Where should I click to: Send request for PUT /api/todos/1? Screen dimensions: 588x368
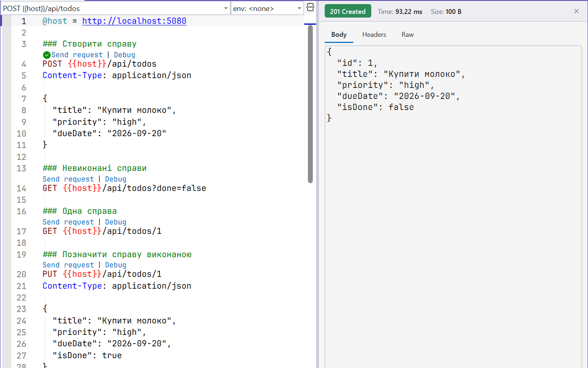point(68,265)
